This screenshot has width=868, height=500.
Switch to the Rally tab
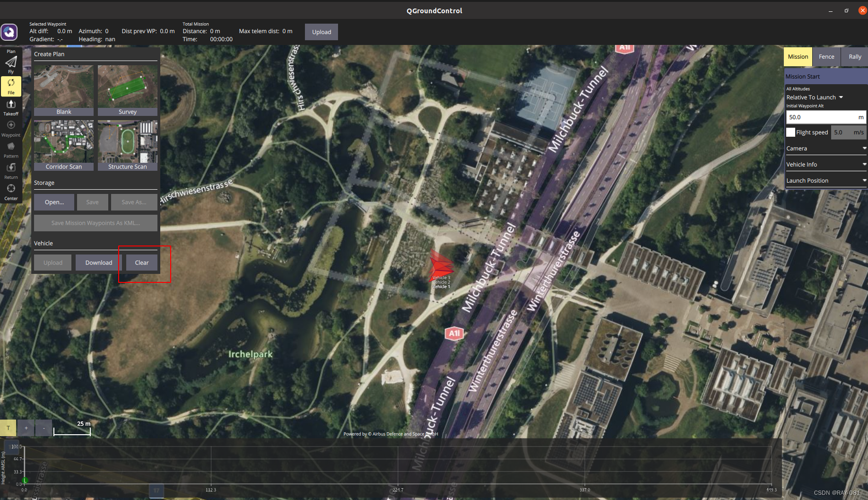click(855, 57)
